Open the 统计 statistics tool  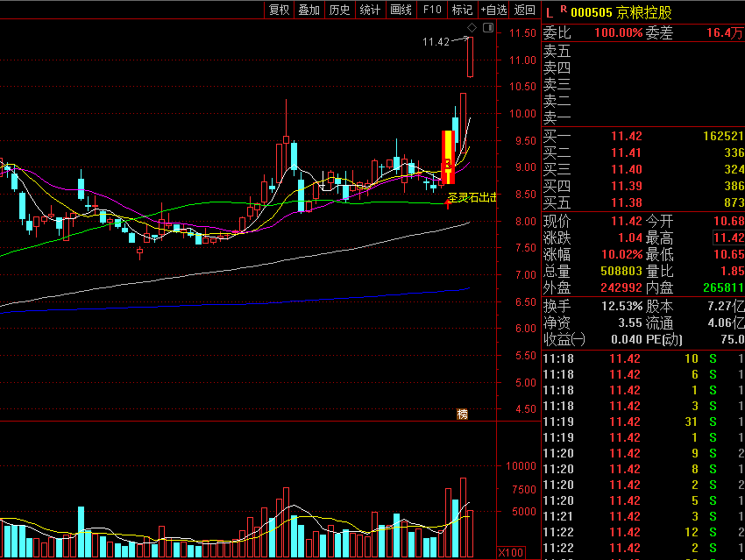[x=370, y=10]
